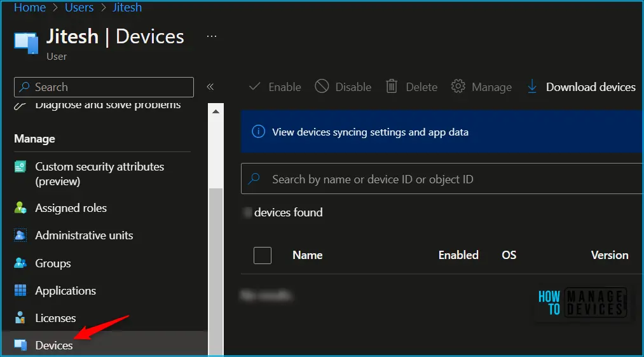Open Custom security attributes (preview)

(x=99, y=174)
